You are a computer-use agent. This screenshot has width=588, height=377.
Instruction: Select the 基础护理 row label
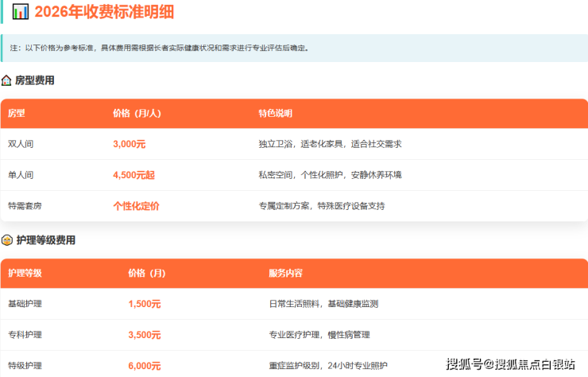[25, 304]
